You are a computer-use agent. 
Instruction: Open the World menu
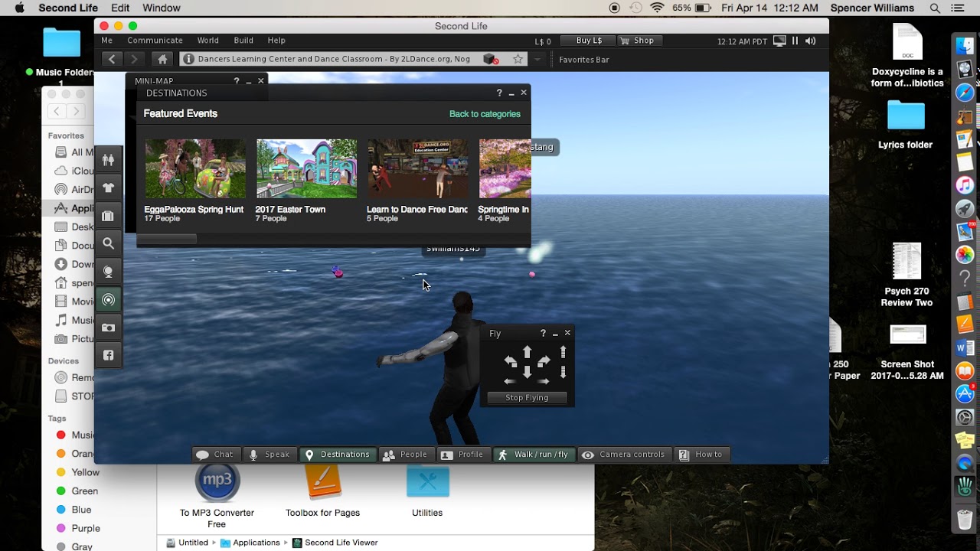(207, 41)
